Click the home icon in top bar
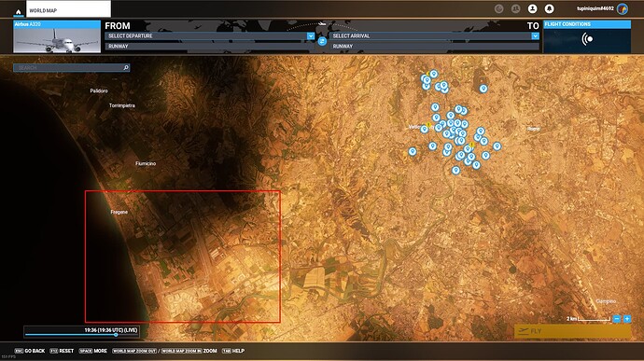The image size is (644, 361). click(19, 12)
